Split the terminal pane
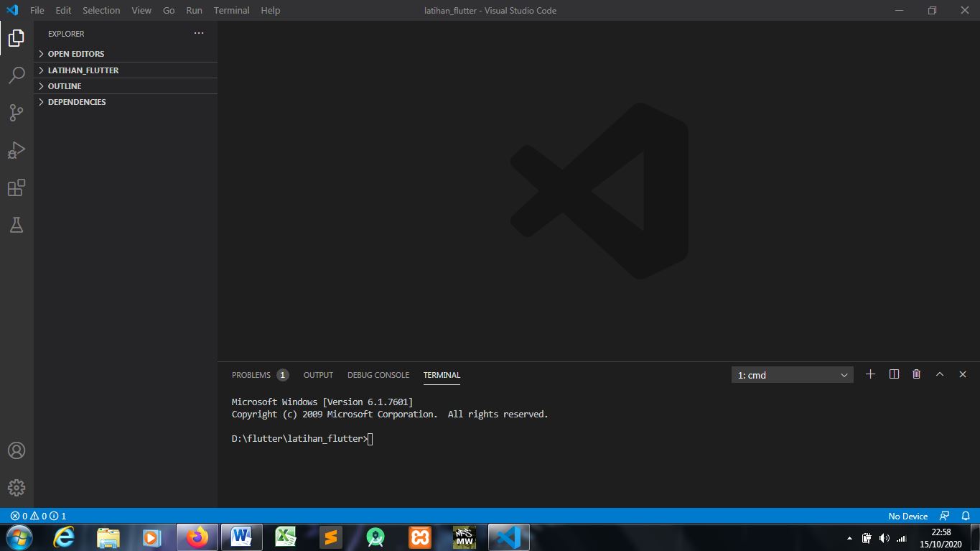The height and width of the screenshot is (551, 980). [x=893, y=374]
